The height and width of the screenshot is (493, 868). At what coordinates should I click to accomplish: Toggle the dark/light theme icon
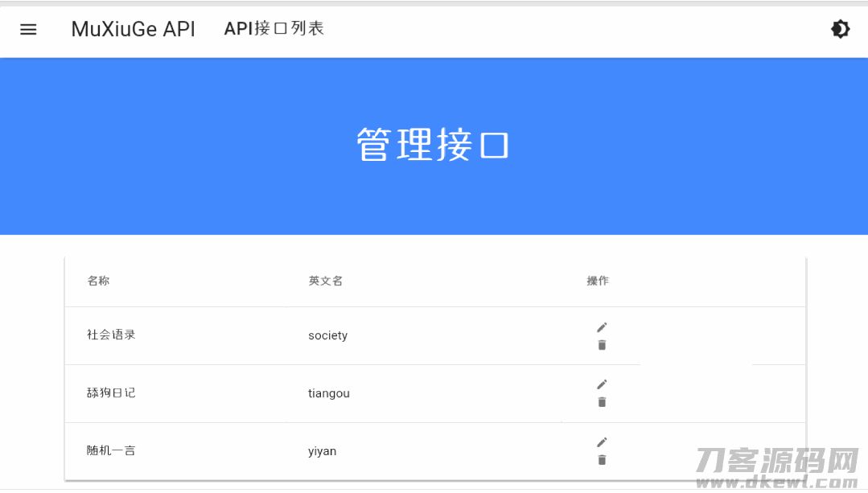click(840, 30)
